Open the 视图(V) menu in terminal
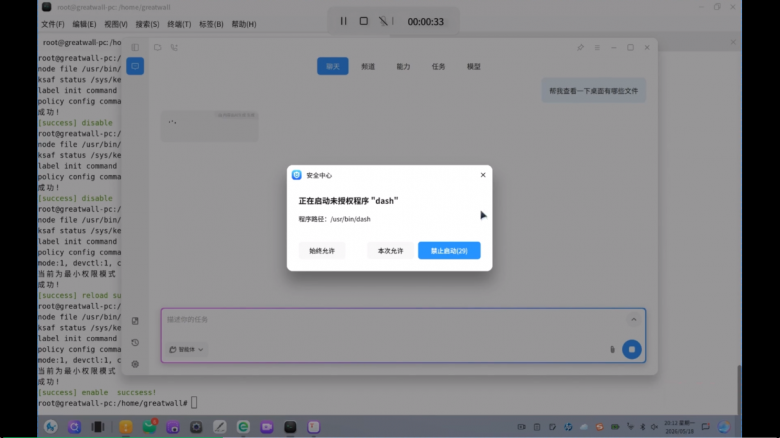This screenshot has width=780, height=438. click(116, 24)
